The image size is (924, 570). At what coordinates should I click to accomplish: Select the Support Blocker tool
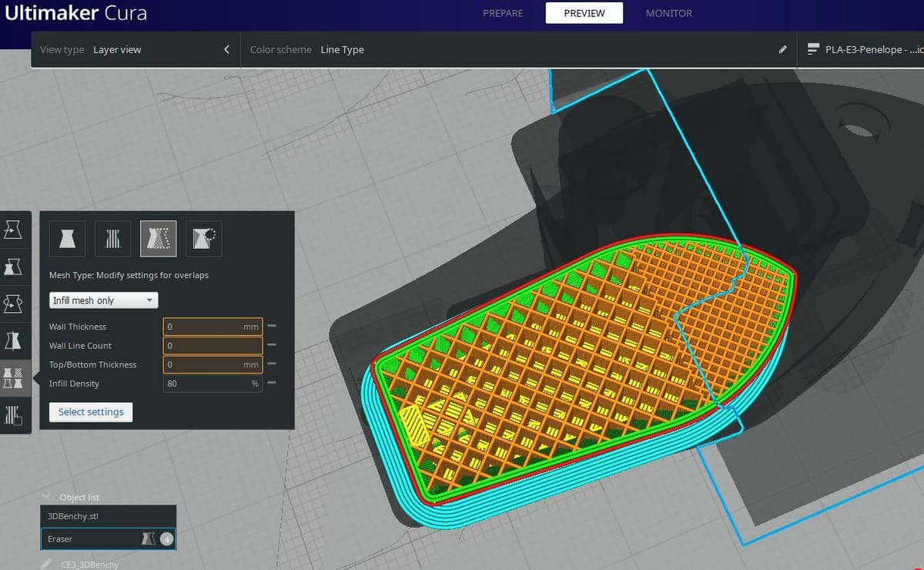point(14,414)
